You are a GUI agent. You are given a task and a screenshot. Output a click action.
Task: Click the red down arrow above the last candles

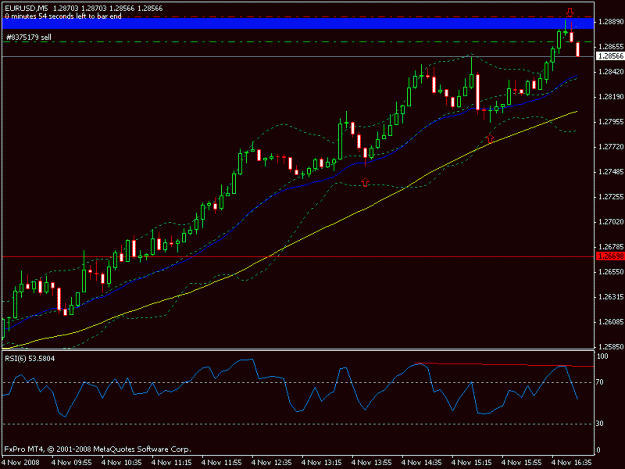click(570, 12)
